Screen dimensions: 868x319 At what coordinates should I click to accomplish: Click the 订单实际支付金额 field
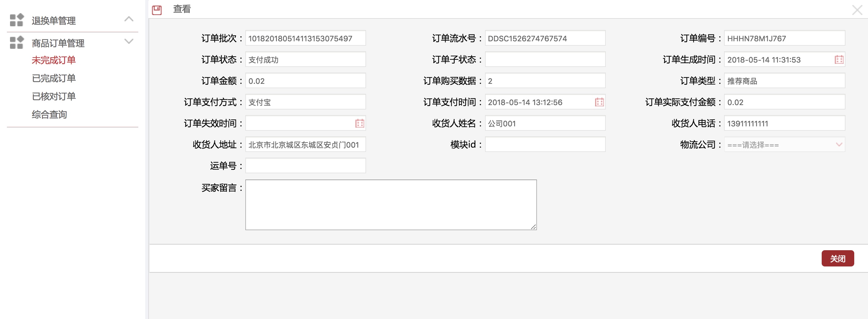[784, 102]
